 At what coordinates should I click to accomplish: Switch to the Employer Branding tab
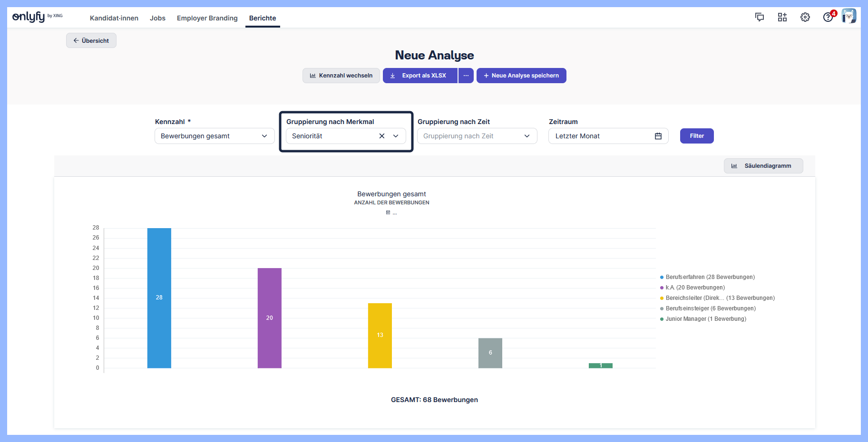[207, 18]
